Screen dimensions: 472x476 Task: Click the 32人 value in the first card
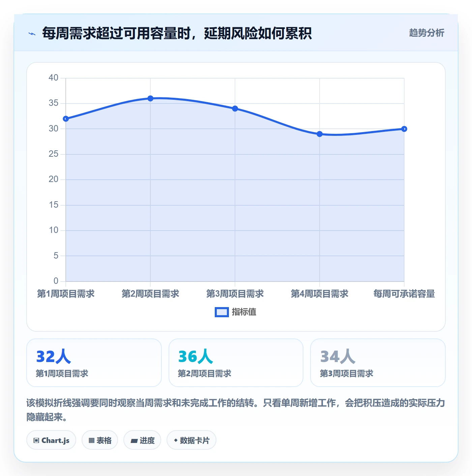tap(54, 357)
